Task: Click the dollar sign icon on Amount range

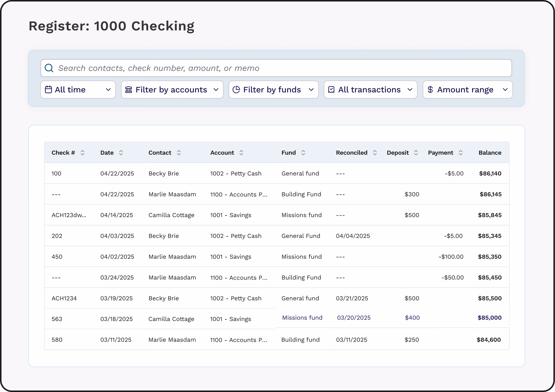Action: [x=430, y=90]
